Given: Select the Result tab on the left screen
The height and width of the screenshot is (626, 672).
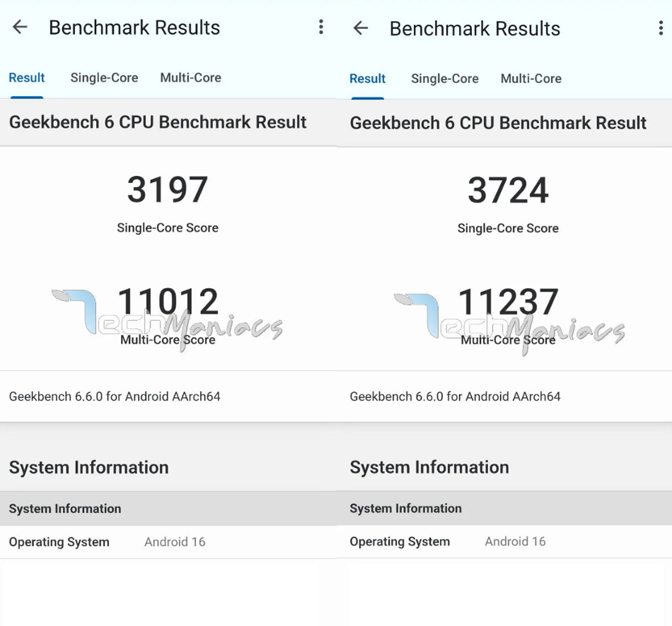Looking at the screenshot, I should coord(27,77).
